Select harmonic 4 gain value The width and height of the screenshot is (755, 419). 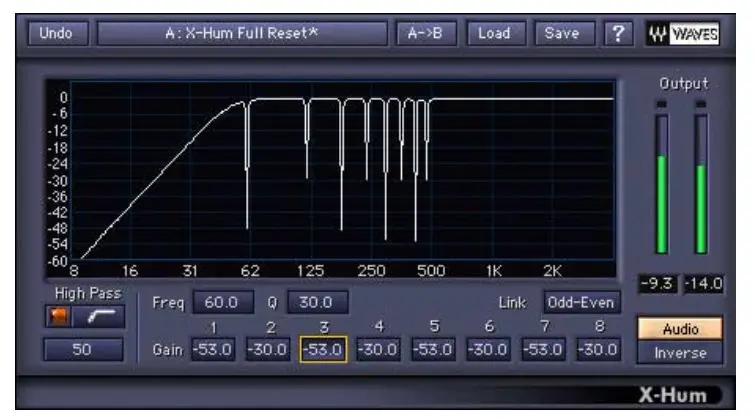point(378,349)
